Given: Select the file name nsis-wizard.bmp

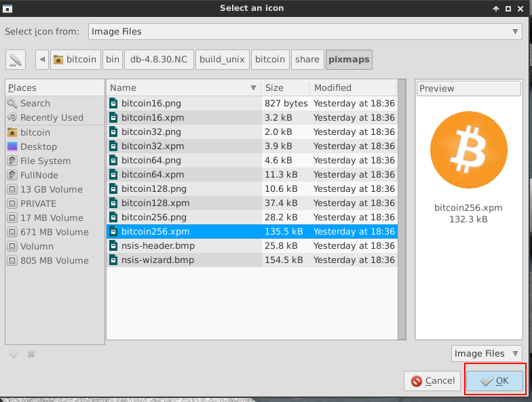Looking at the screenshot, I should [157, 260].
